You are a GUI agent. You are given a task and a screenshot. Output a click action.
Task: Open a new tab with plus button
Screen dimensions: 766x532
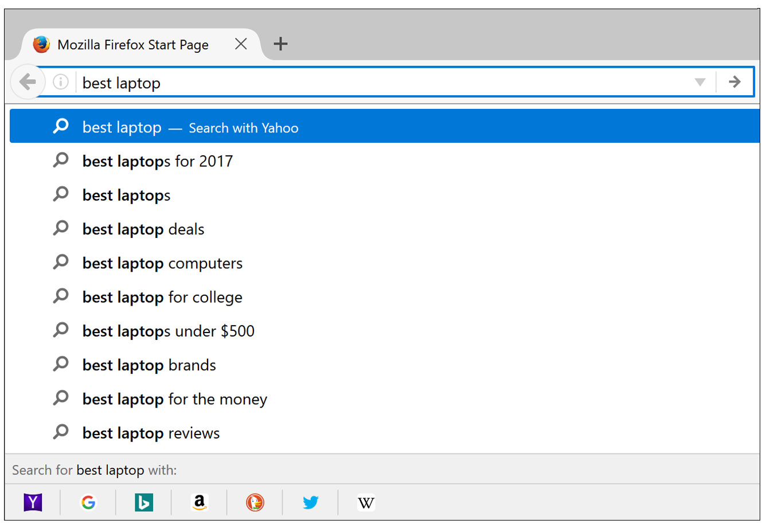(280, 44)
